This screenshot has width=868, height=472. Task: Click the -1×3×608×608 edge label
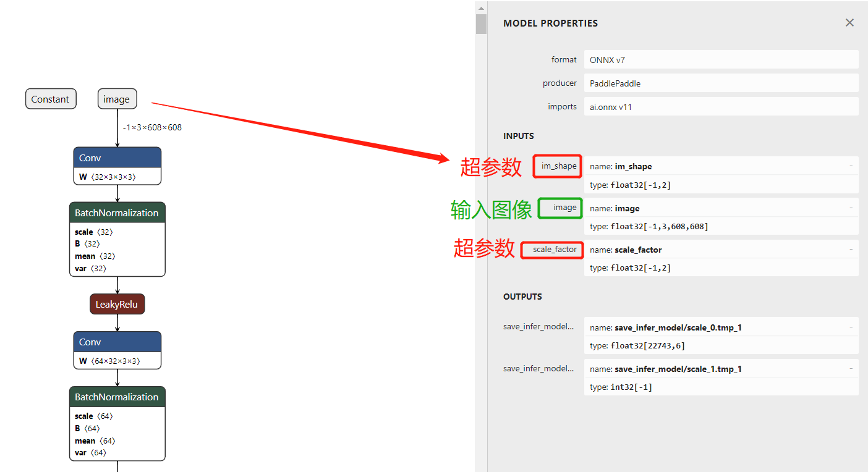tap(151, 127)
